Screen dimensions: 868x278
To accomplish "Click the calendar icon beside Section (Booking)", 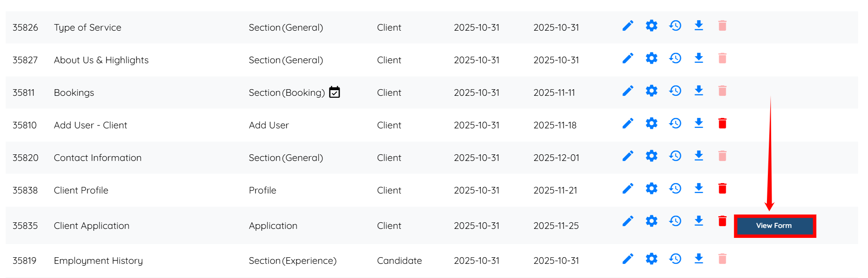I will point(334,92).
